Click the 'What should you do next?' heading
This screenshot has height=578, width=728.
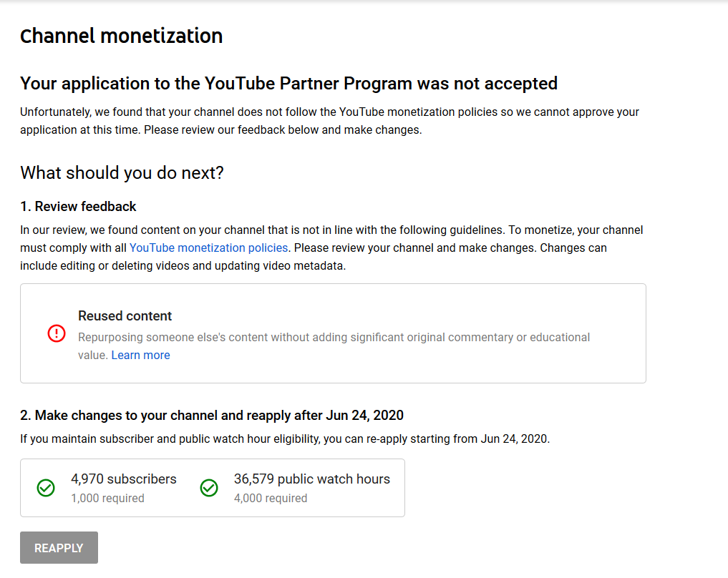click(x=122, y=172)
